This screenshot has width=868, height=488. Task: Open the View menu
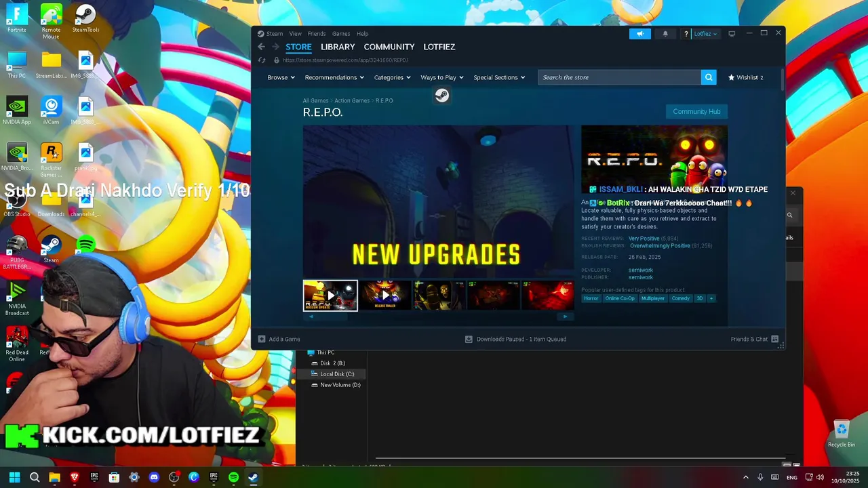pos(295,34)
